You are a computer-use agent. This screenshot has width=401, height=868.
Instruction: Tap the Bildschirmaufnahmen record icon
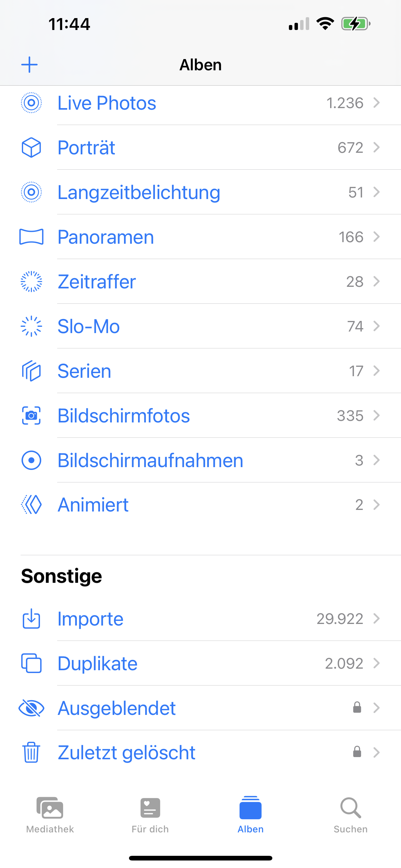pos(31,460)
